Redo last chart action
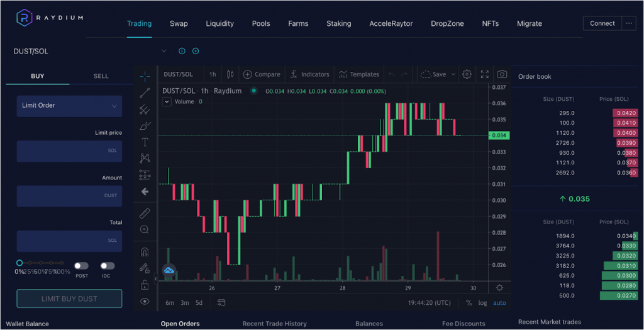 coord(404,74)
